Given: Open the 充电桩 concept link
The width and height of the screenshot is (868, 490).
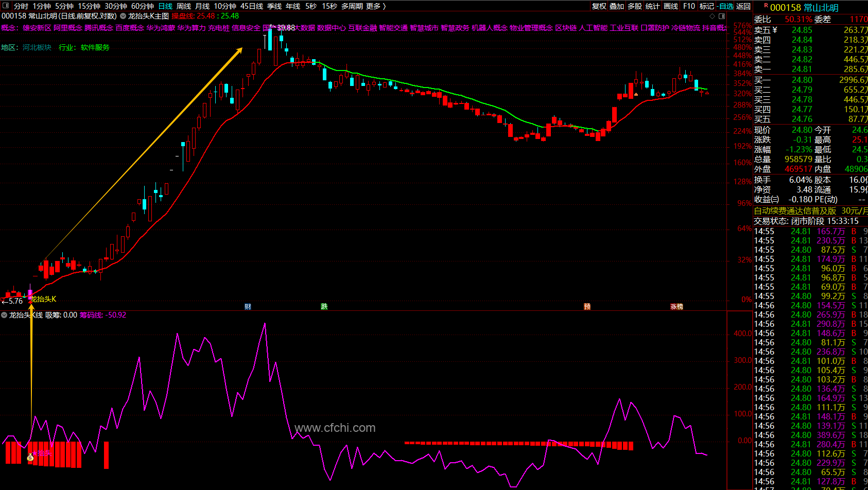Looking at the screenshot, I should tap(219, 28).
